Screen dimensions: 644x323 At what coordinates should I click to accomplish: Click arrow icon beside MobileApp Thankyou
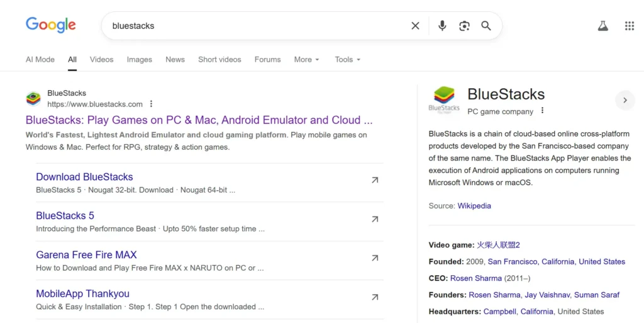[x=375, y=297]
